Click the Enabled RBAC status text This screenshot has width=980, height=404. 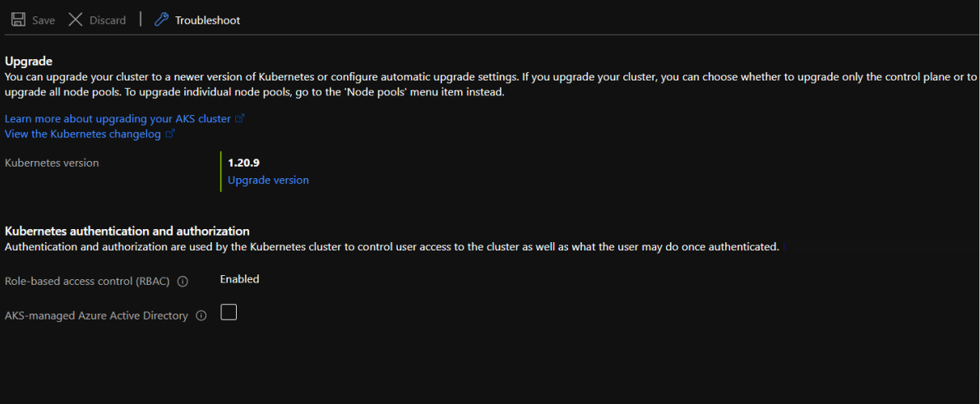click(x=239, y=279)
